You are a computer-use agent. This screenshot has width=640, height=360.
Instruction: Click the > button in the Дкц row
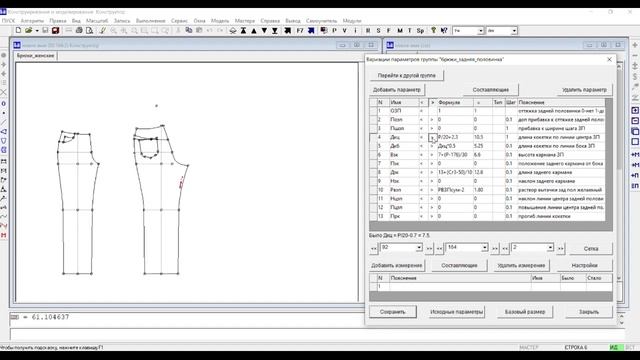tap(432, 137)
